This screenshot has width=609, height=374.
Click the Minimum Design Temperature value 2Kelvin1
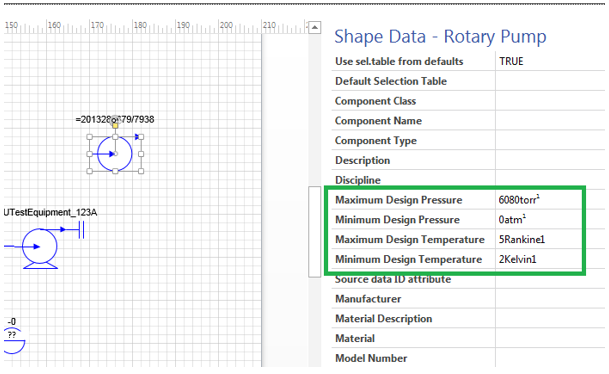tap(517, 259)
